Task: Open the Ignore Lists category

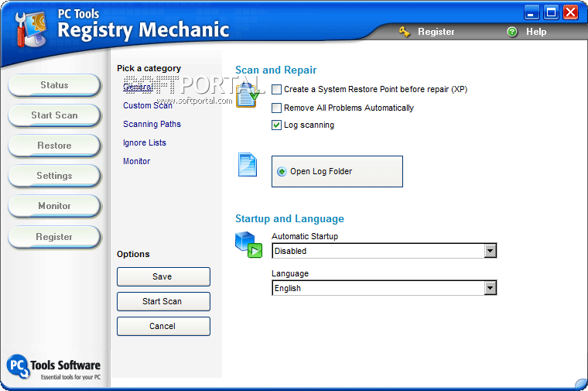Action: tap(145, 142)
